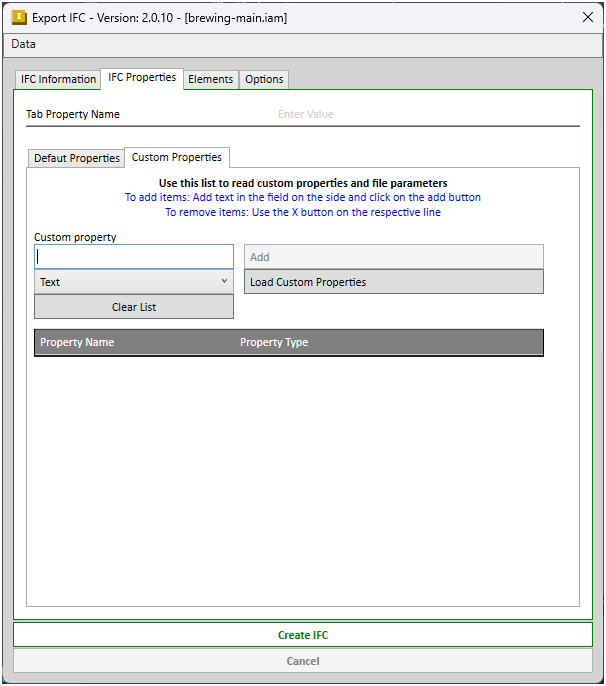Click the 'To remove items' instruction text
The width and height of the screenshot is (606, 686).
(303, 212)
